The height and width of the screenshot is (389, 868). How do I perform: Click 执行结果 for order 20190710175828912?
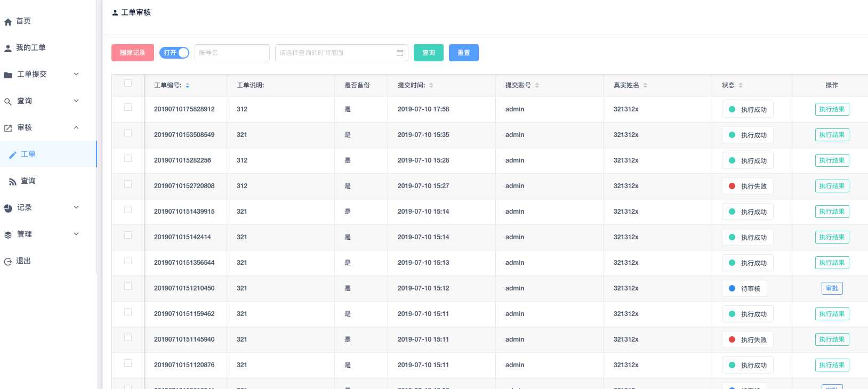[832, 109]
